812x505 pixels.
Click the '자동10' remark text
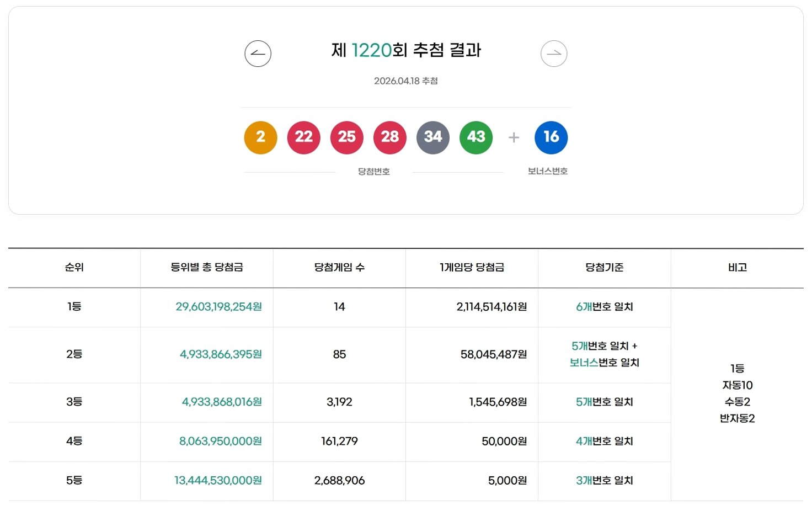[737, 385]
